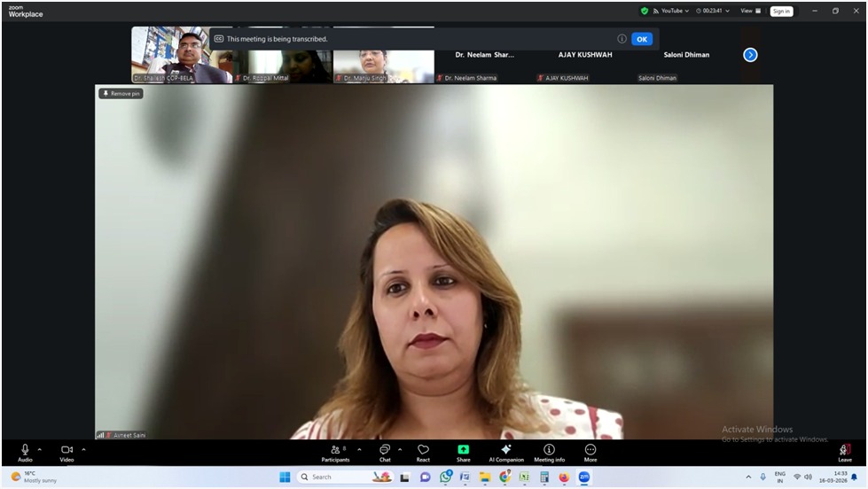Expand the video options caret
Viewport: 868px width, 489px height.
[x=83, y=449]
